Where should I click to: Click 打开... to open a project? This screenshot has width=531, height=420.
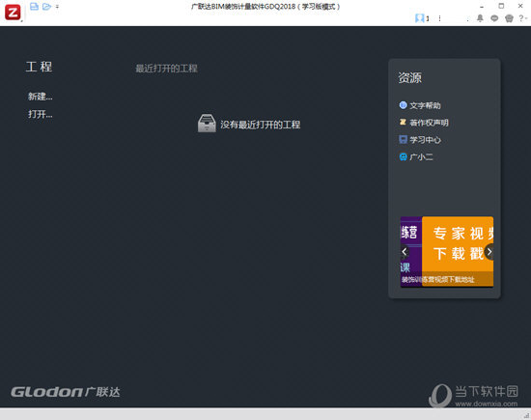click(40, 114)
